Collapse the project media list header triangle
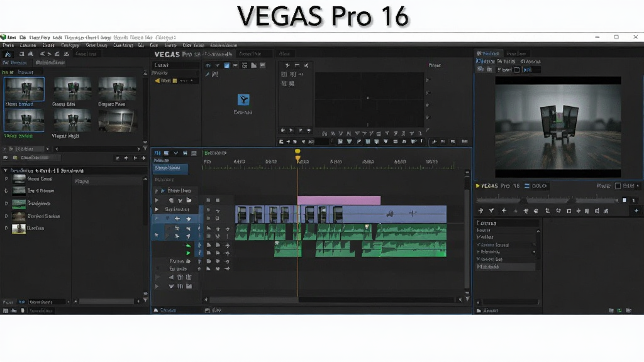Image resolution: width=644 pixels, height=362 pixels. tap(5, 170)
